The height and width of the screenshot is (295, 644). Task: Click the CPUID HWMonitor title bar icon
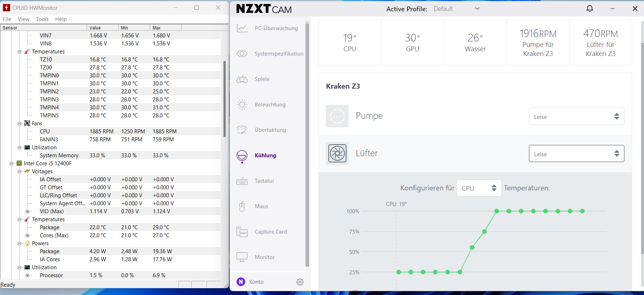(x=7, y=8)
